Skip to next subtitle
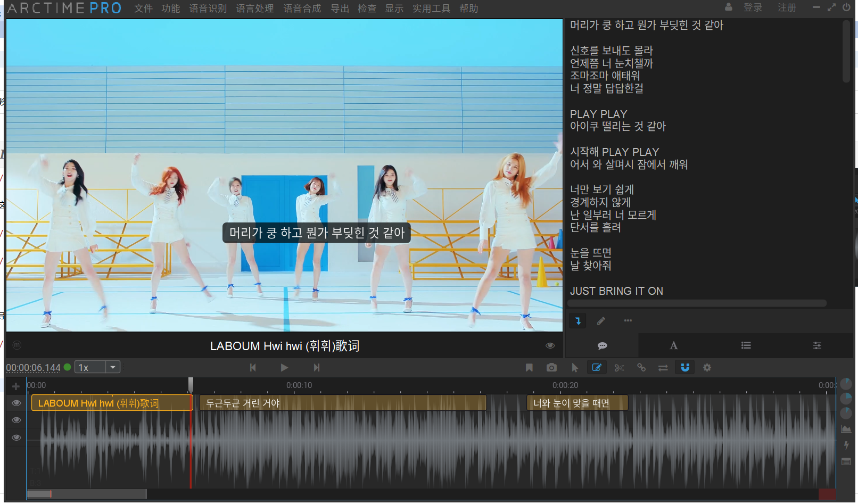Screen dimensions: 858x504 [317, 368]
